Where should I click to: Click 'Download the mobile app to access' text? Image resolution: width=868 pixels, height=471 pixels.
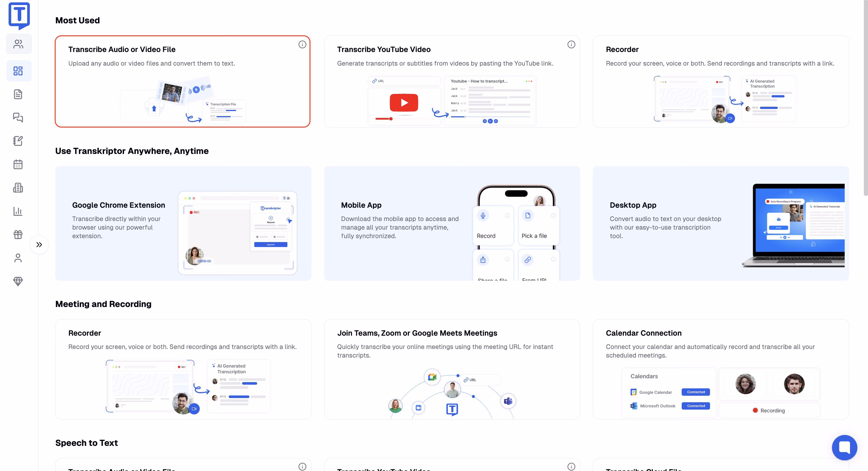click(400, 227)
